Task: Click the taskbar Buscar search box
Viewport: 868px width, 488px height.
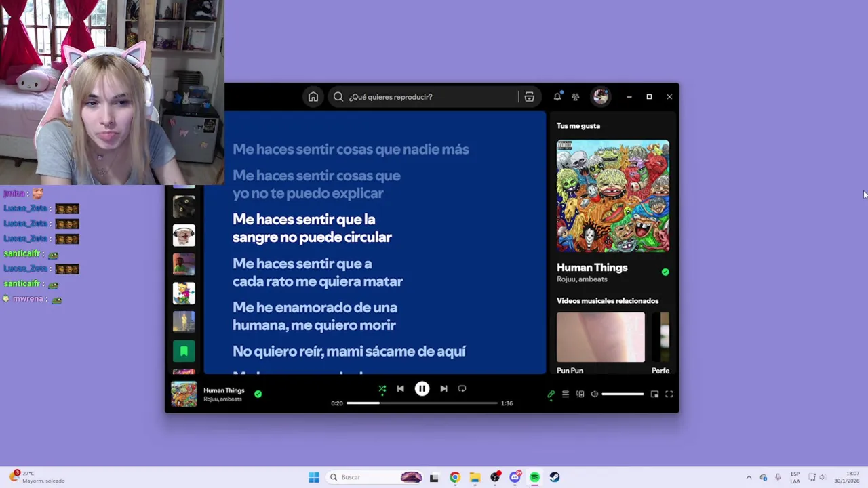Action: [375, 477]
